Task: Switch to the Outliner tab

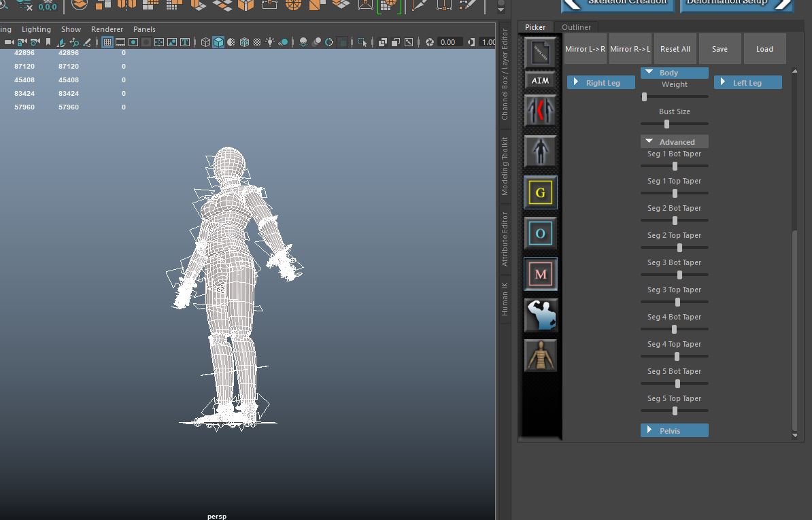Action: point(576,27)
